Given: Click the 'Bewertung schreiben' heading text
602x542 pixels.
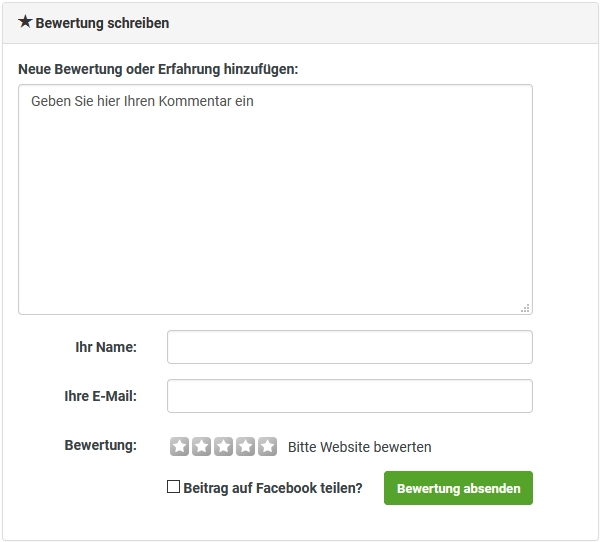Looking at the screenshot, I should (102, 23).
